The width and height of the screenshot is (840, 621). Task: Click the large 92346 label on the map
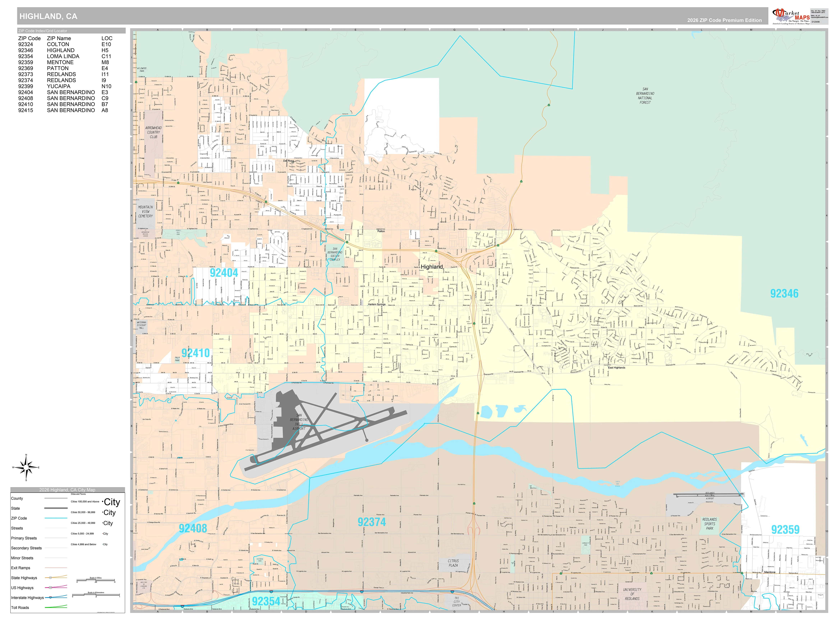tap(784, 294)
